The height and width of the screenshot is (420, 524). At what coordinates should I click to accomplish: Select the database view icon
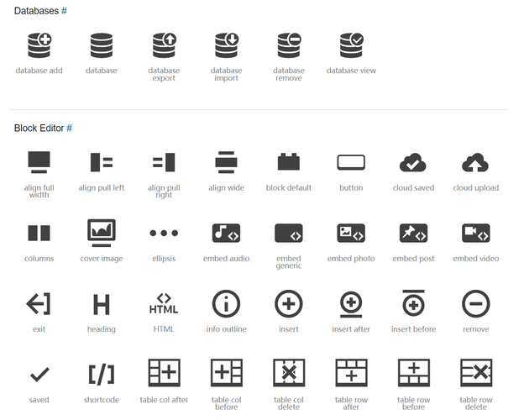click(x=351, y=45)
